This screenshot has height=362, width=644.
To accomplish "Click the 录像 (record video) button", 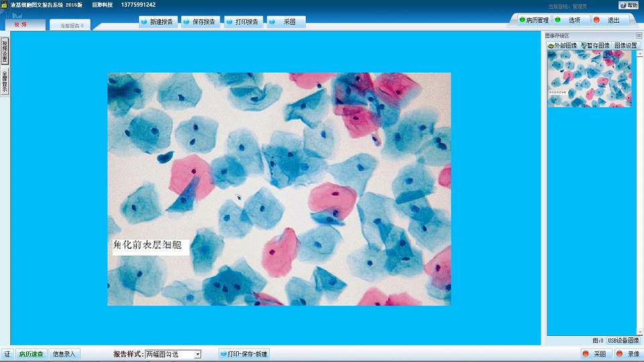I will pyautogui.click(x=629, y=354).
